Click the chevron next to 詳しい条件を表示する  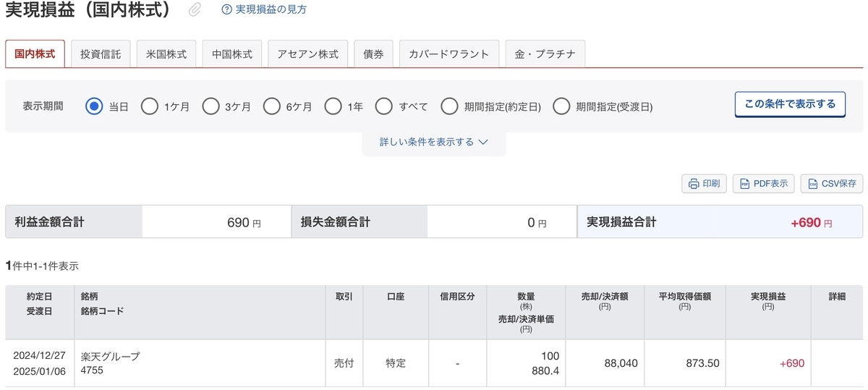click(483, 143)
